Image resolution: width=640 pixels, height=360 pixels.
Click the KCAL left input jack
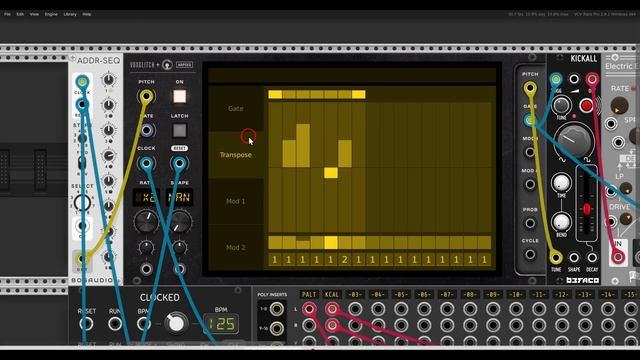click(x=332, y=309)
